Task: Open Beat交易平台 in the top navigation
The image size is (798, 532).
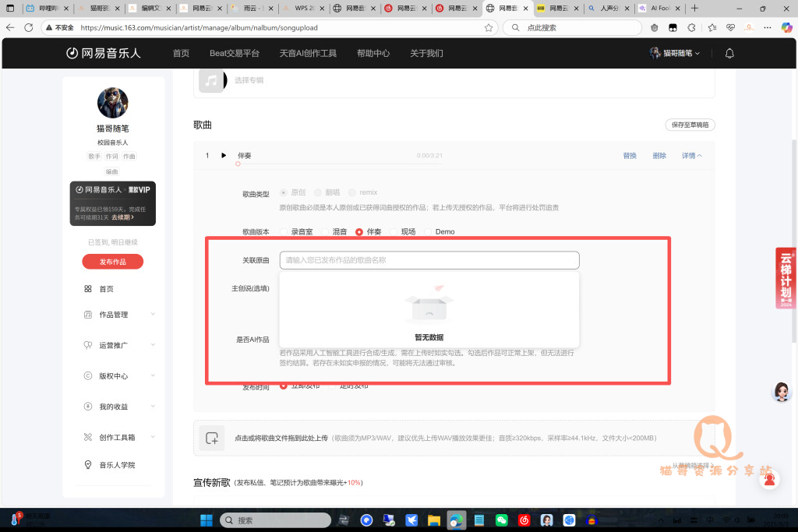Action: (235, 53)
